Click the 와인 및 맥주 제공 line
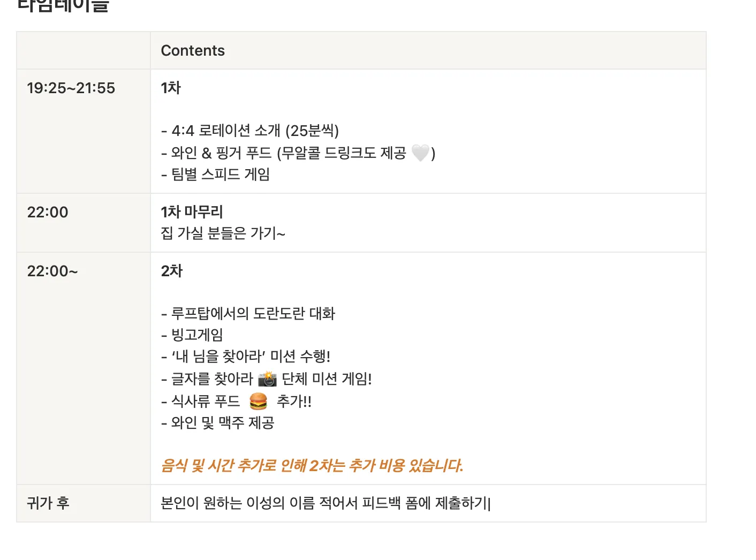 218,423
